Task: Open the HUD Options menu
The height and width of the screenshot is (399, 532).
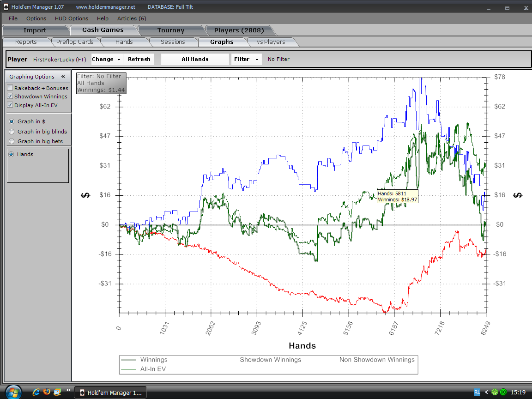Action: pos(71,18)
